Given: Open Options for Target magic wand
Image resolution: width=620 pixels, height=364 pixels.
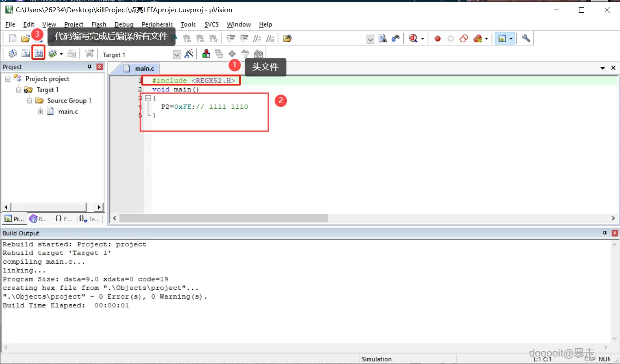Looking at the screenshot, I should pyautogui.click(x=189, y=54).
